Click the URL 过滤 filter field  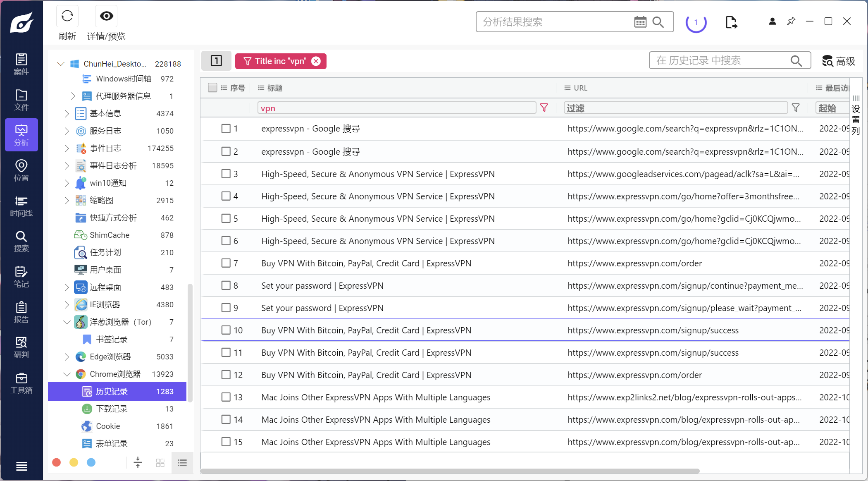coord(675,108)
